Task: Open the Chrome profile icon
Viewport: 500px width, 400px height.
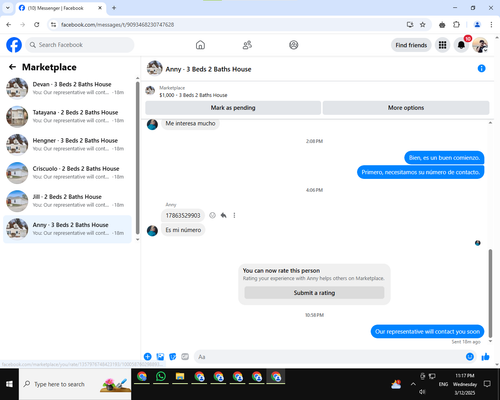Action: 477,25
